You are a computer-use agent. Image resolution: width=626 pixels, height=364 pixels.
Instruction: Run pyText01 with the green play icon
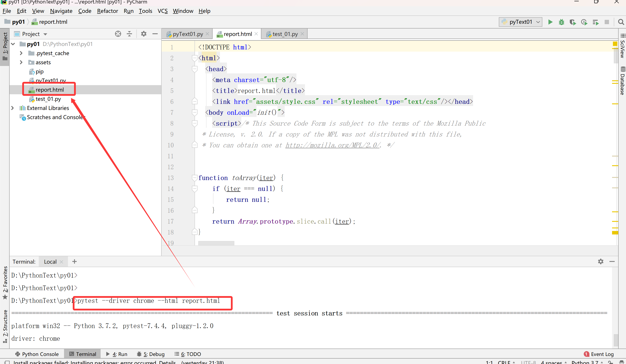pyautogui.click(x=550, y=22)
